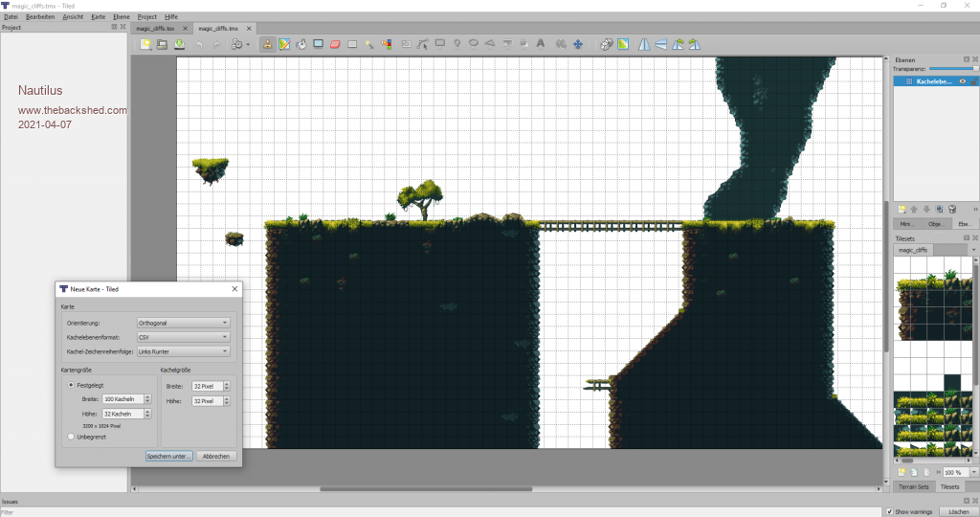Hide the Kachelebene layer via eye icon

point(962,81)
